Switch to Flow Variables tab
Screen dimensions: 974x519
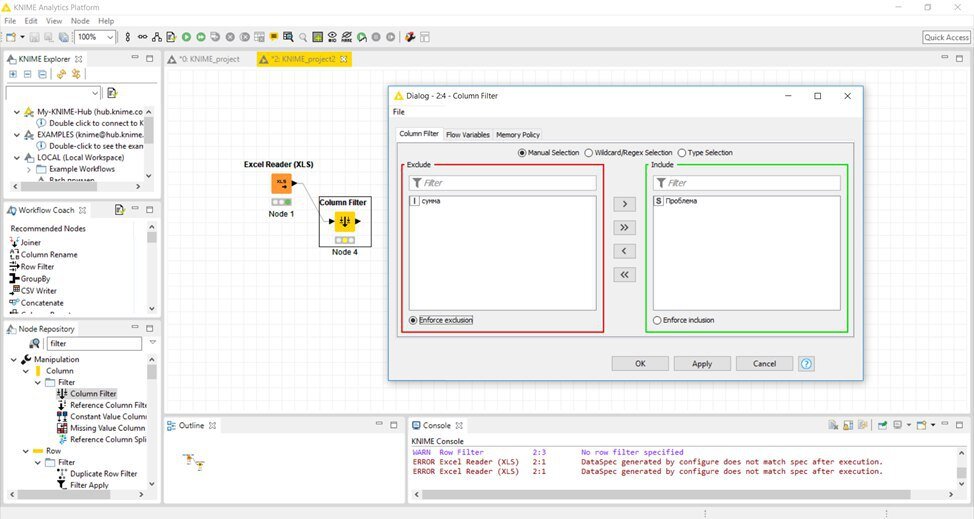468,135
